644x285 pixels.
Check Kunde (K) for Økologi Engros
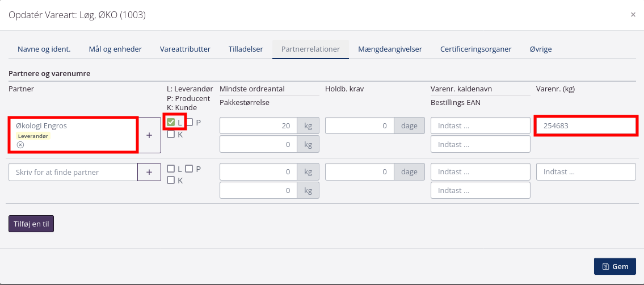(x=171, y=135)
